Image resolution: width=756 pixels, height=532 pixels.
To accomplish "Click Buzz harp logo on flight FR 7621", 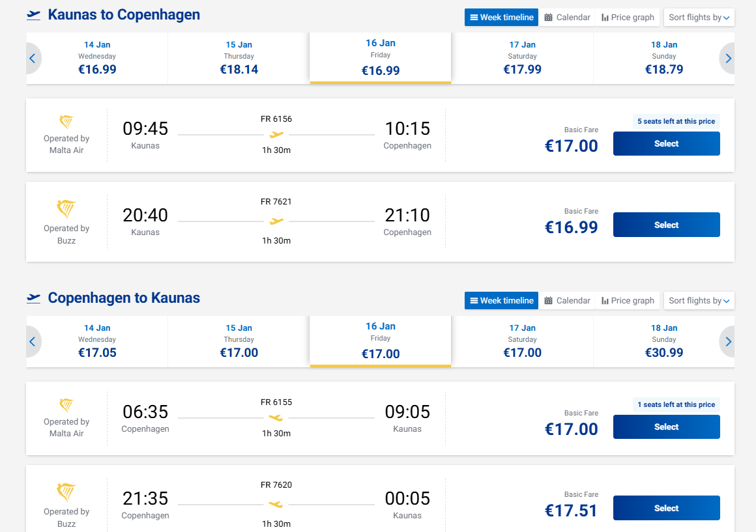I will tap(66, 210).
